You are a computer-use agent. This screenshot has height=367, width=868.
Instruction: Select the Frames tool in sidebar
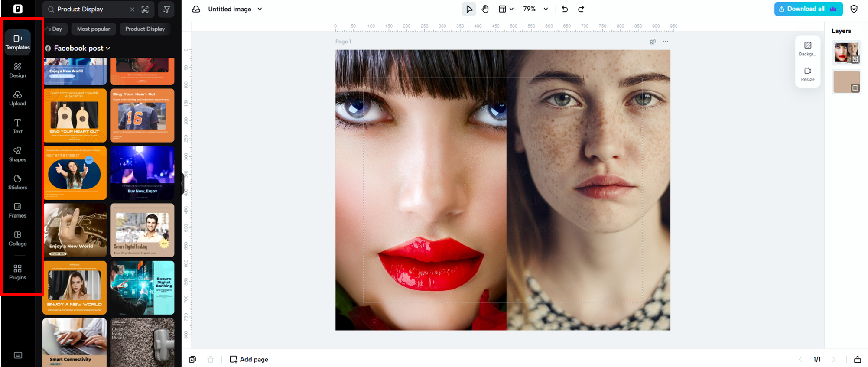17,210
